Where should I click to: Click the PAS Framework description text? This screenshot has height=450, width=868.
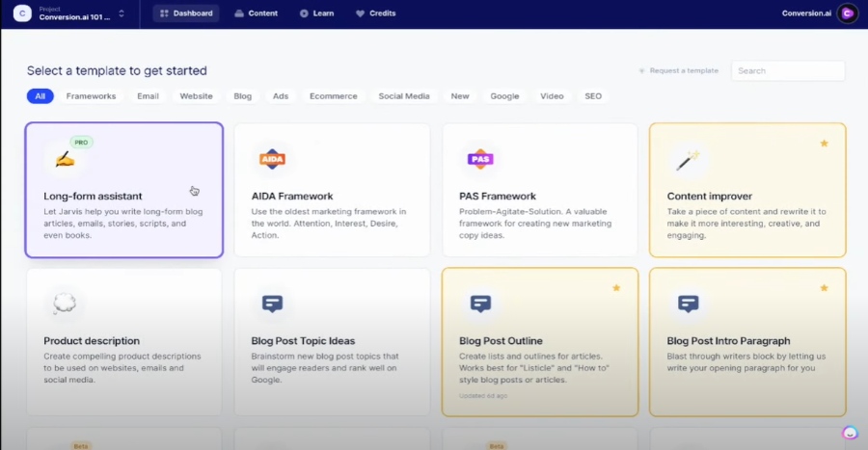[535, 224]
